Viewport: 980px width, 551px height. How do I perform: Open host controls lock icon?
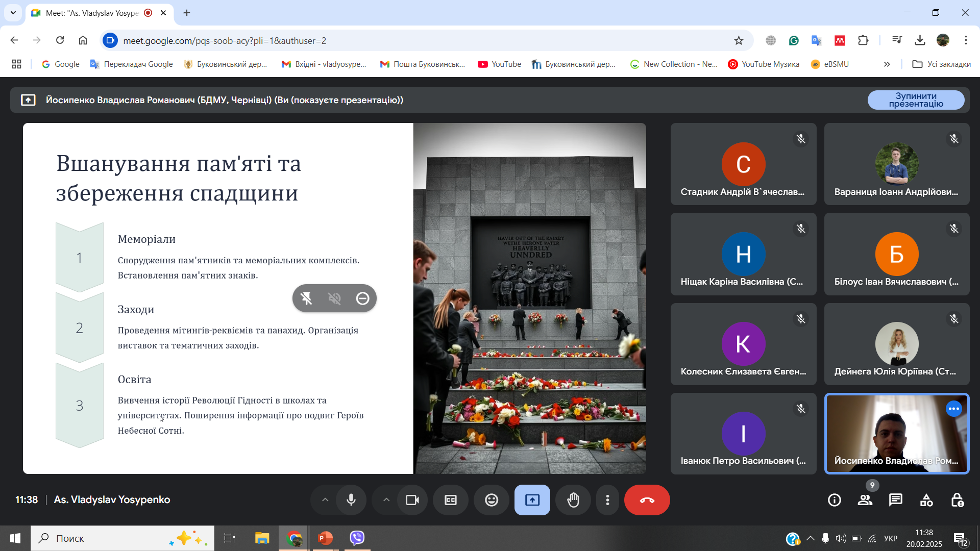tap(957, 500)
